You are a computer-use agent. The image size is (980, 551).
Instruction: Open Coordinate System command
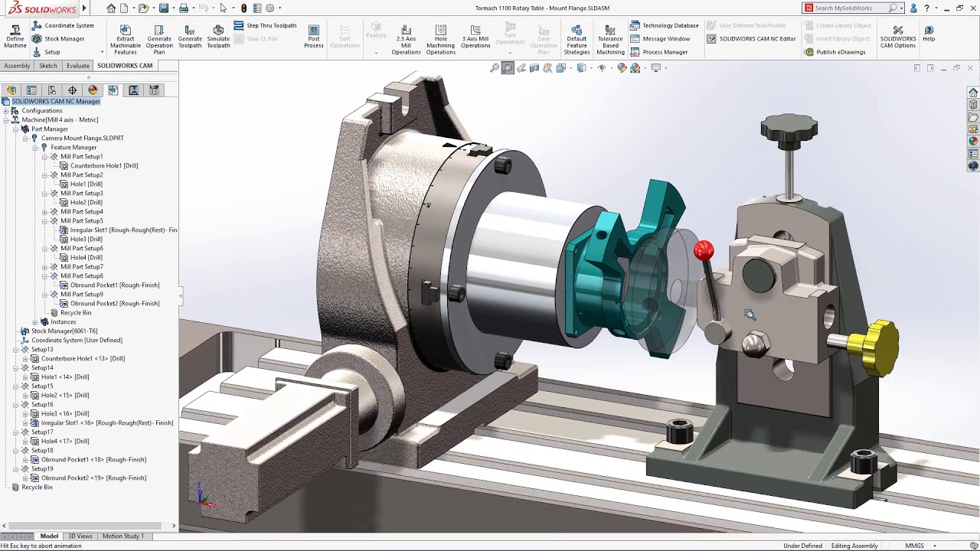pos(63,25)
